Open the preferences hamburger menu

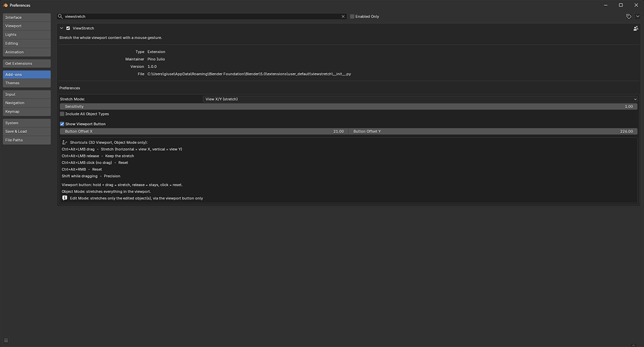tap(6, 341)
